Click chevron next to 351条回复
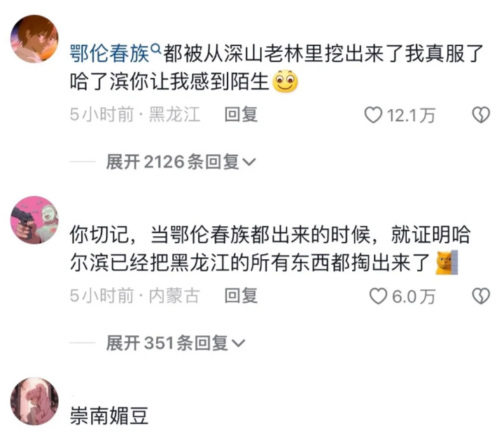The width and height of the screenshot is (504, 435). (x=239, y=343)
